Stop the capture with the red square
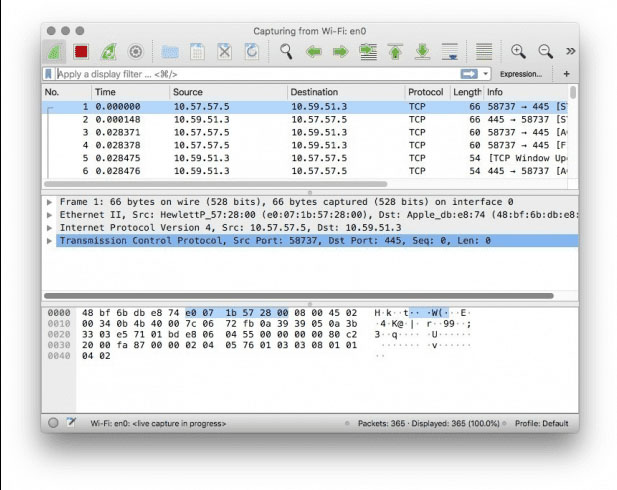 (81, 51)
